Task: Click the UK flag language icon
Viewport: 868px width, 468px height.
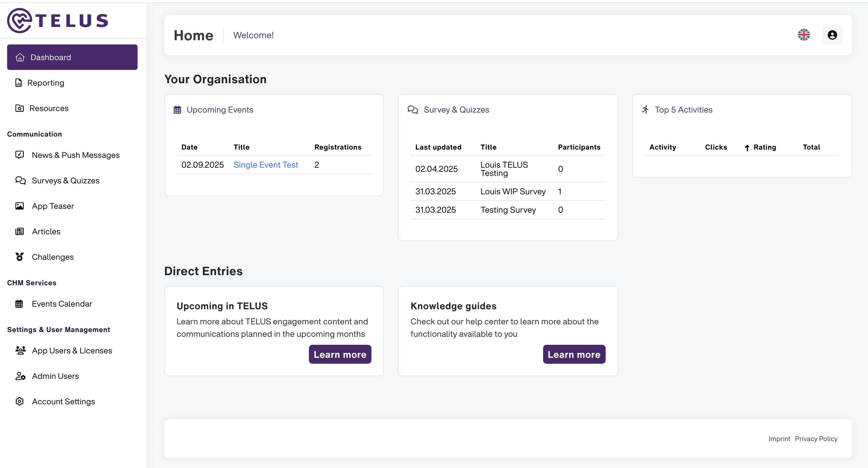Action: (x=804, y=35)
